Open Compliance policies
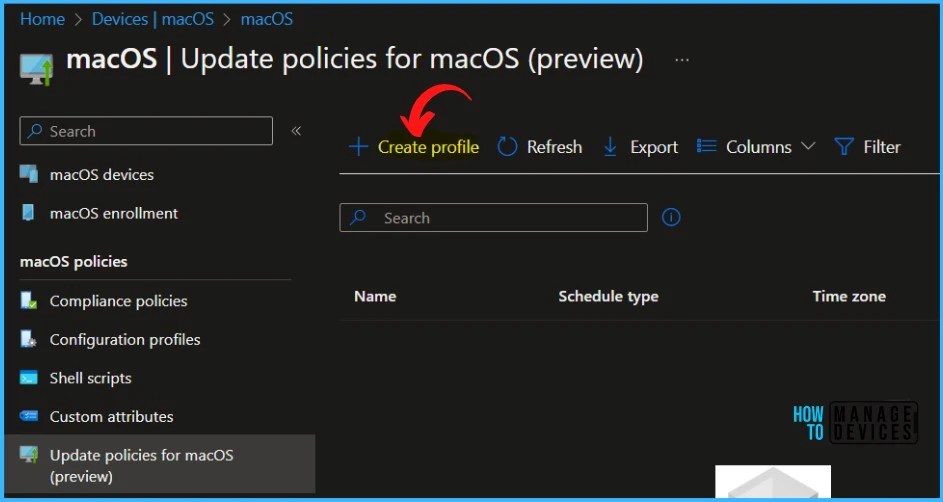The width and height of the screenshot is (943, 502). 118,301
